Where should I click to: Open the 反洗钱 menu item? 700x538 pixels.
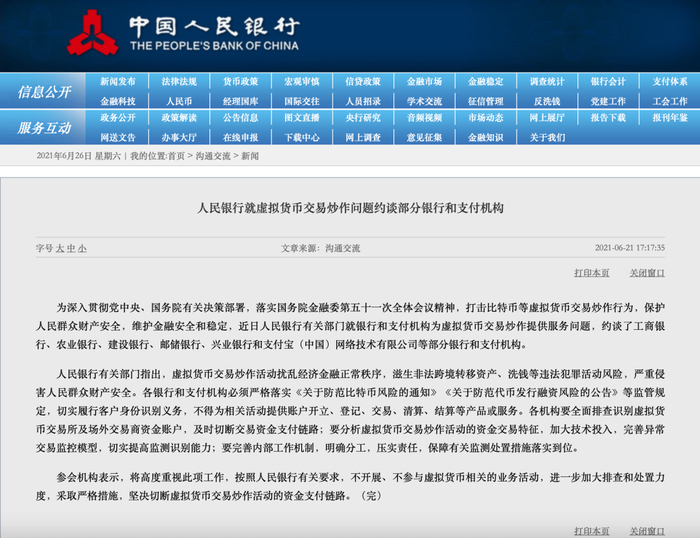[547, 101]
